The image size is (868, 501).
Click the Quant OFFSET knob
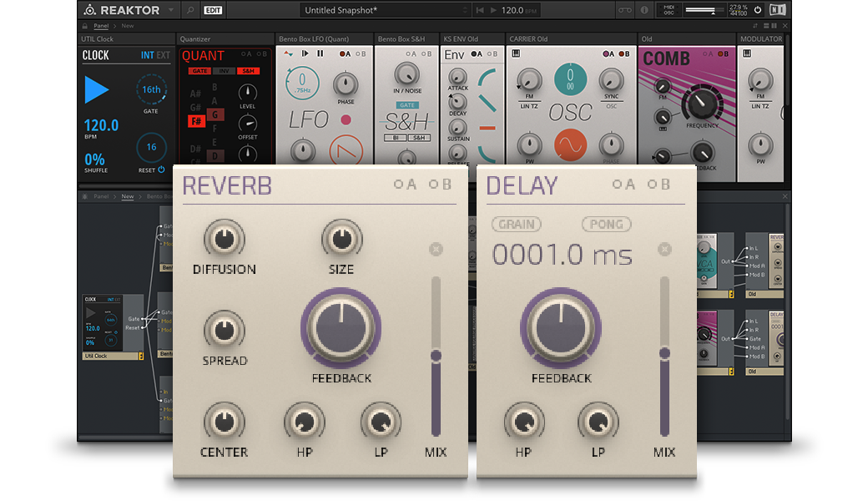click(247, 123)
